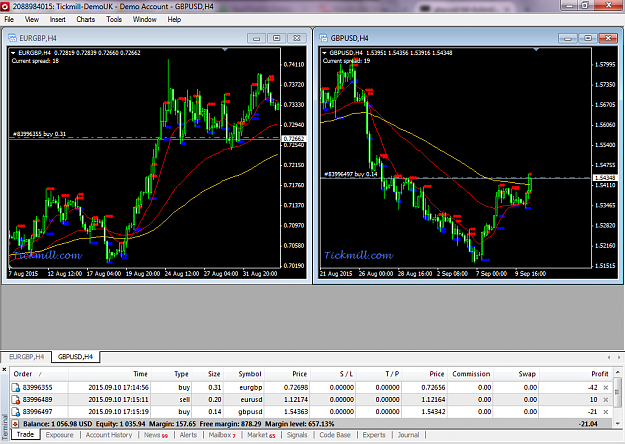Select the gbpusd symbol cell
The width and height of the screenshot is (625, 444).
pos(244,411)
